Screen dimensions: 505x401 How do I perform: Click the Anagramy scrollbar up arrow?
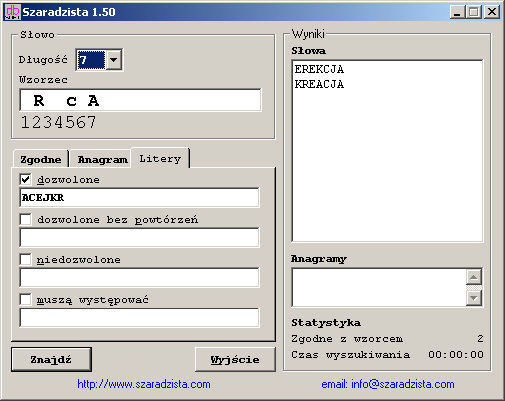(x=474, y=277)
